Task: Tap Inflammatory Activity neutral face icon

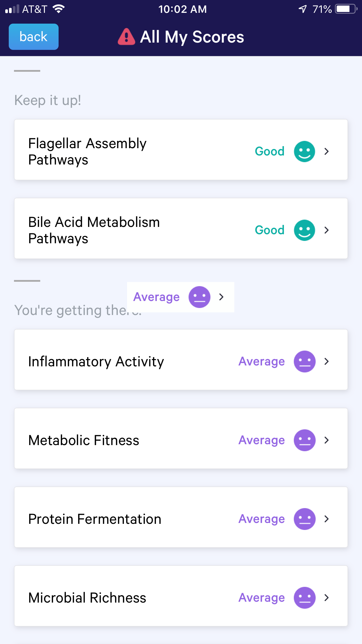Action: [x=305, y=361]
